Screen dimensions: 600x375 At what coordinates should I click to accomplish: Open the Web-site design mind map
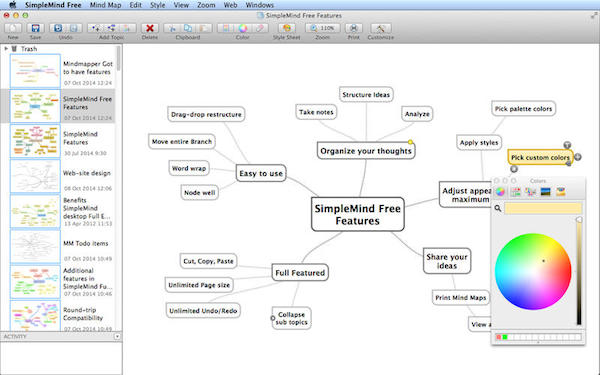(x=62, y=176)
